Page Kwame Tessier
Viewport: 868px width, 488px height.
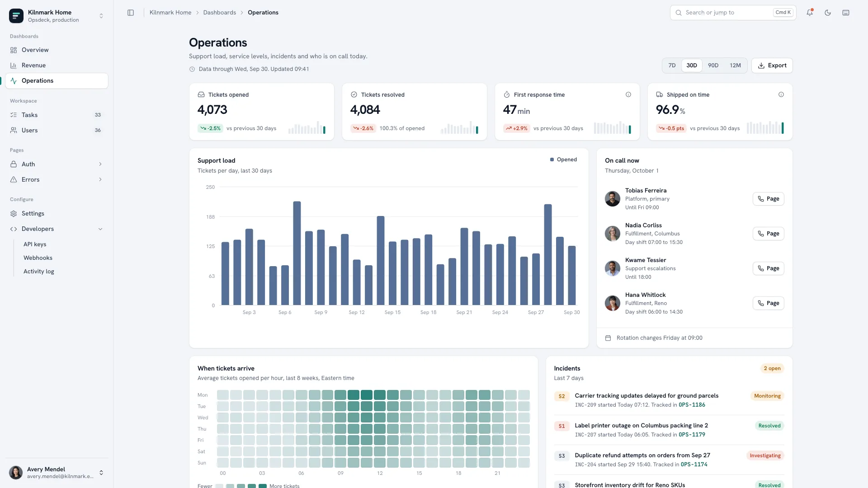click(x=768, y=268)
